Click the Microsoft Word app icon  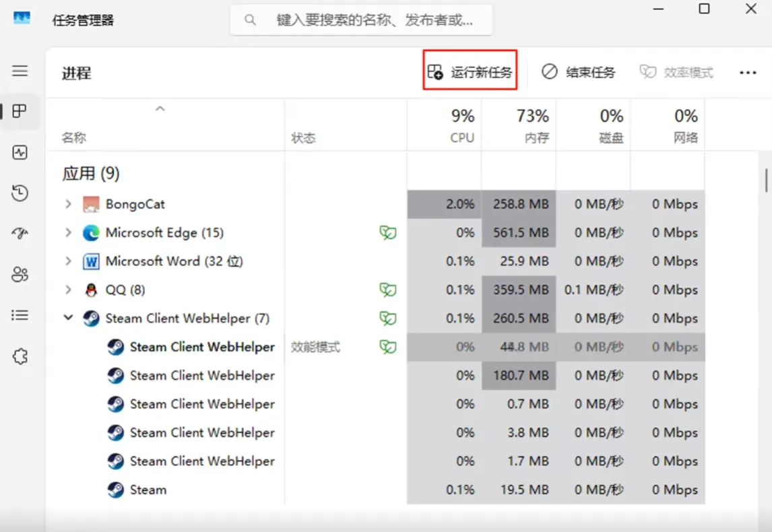point(91,261)
